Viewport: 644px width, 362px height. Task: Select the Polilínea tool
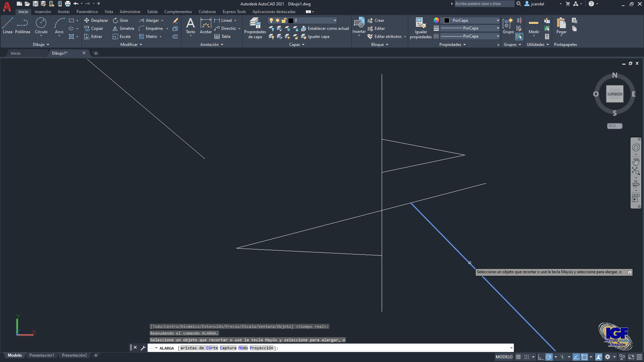tap(22, 26)
